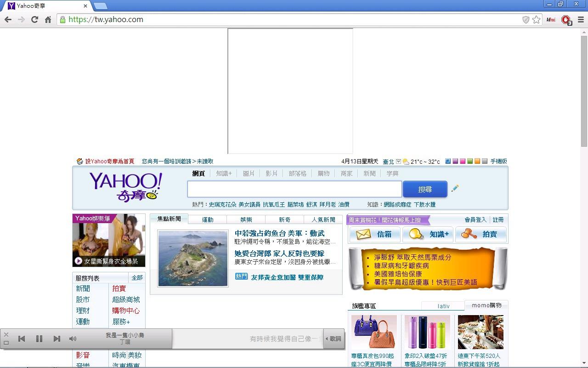
Task: Open headline 她愛台灣郎 家人反對也要嫁
Action: pos(279,253)
